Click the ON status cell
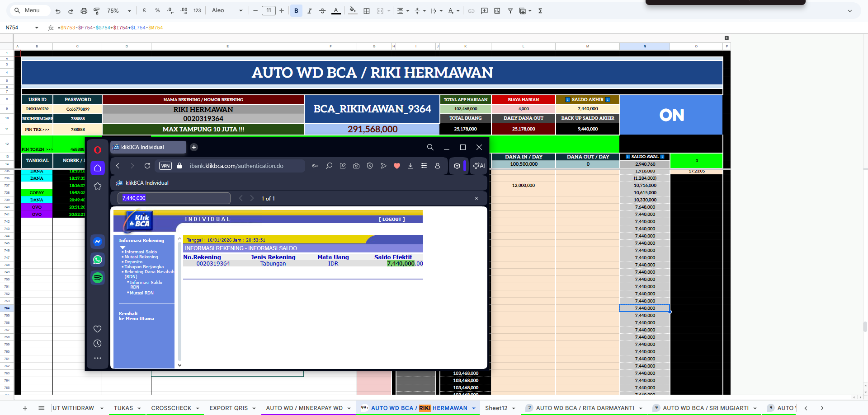The image size is (868, 415). [x=671, y=115]
